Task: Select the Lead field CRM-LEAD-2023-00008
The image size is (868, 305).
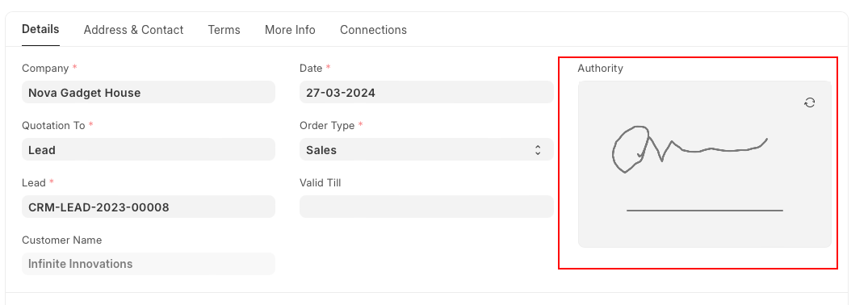Action: pyautogui.click(x=149, y=207)
